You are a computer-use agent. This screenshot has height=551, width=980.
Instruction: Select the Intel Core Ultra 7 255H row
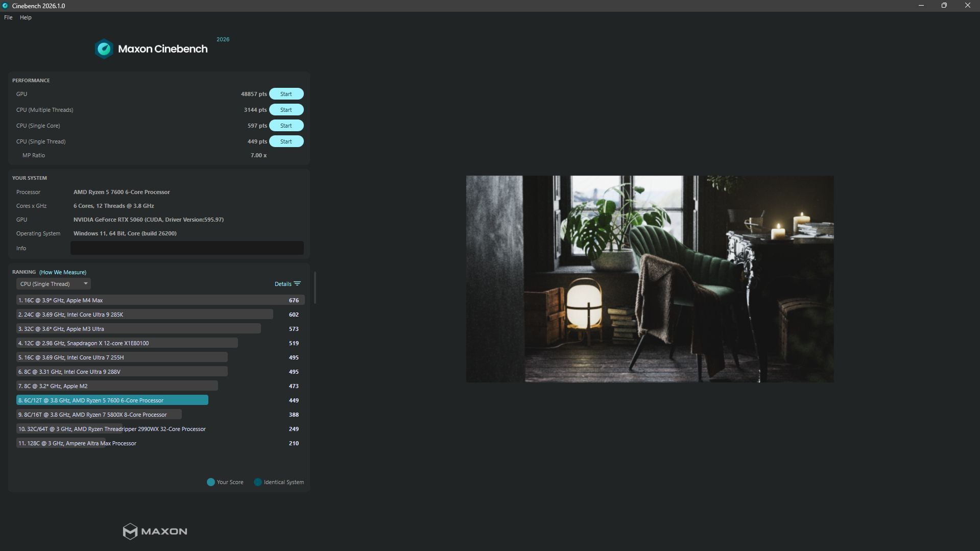[160, 357]
